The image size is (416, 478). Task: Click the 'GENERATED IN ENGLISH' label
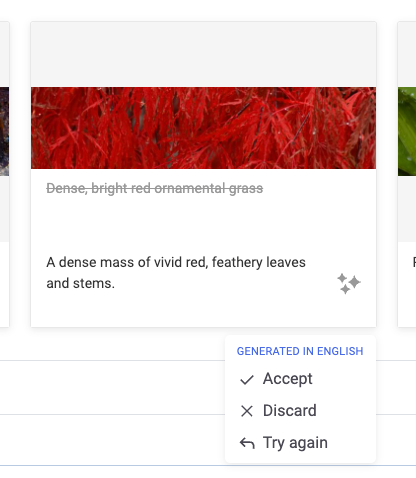[x=300, y=351]
